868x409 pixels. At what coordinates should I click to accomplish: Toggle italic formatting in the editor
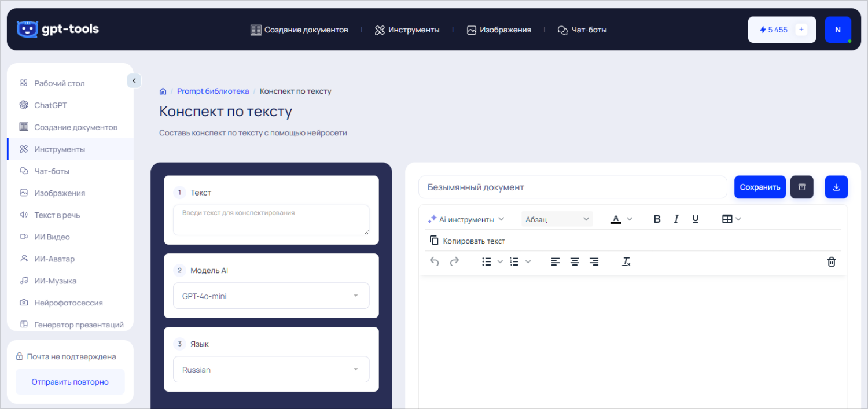click(676, 219)
